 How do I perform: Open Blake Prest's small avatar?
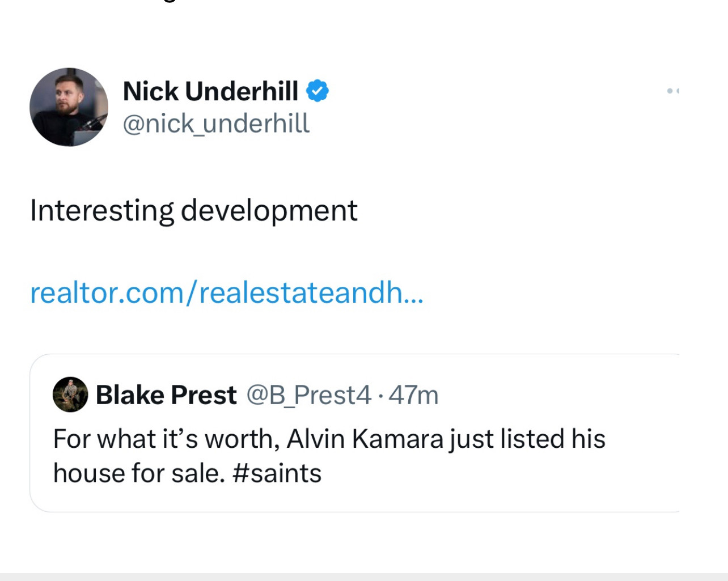(70, 395)
